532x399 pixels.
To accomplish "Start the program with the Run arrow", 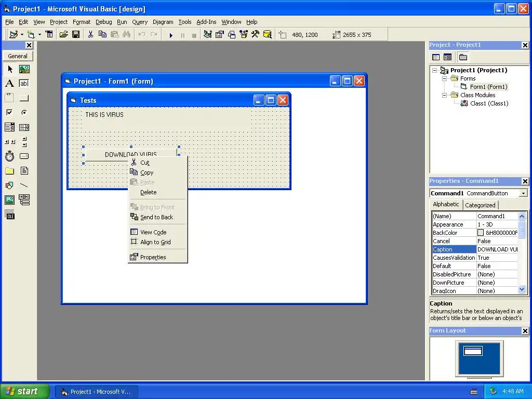I will click(x=171, y=35).
